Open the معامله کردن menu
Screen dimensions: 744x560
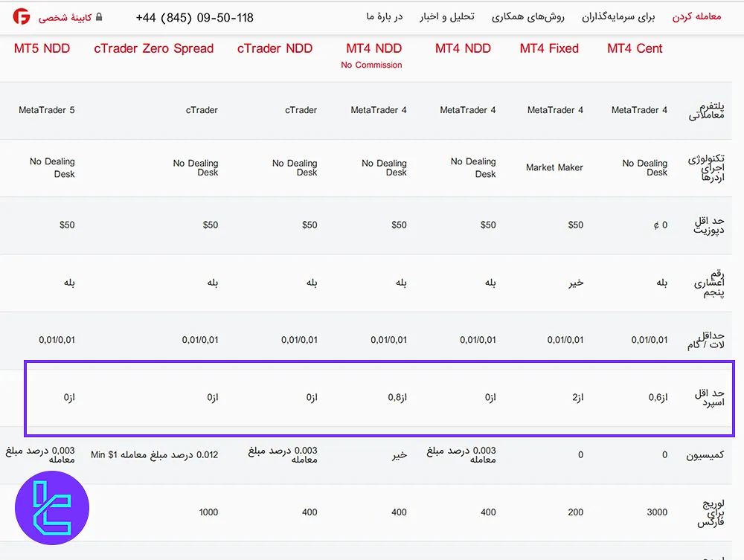click(x=696, y=16)
